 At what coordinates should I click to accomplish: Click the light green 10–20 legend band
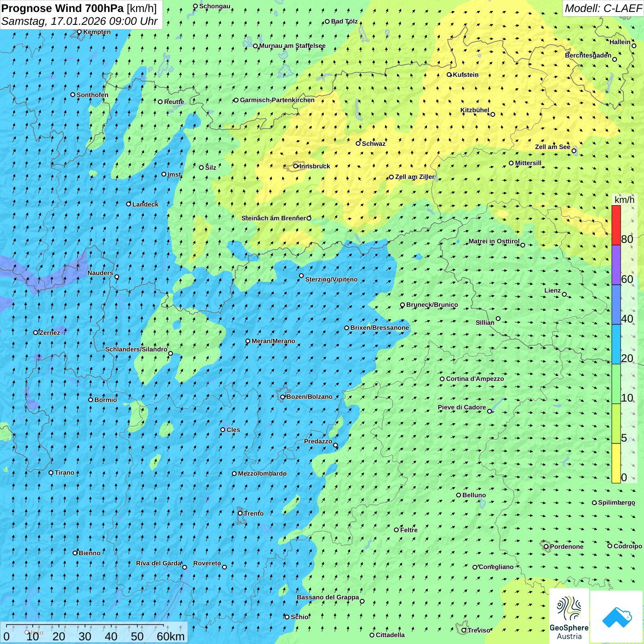616,384
